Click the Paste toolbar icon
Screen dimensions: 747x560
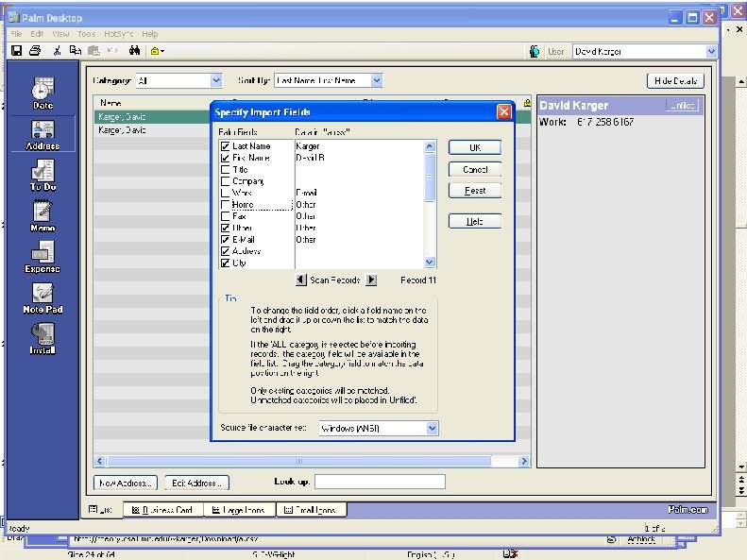pos(93,50)
